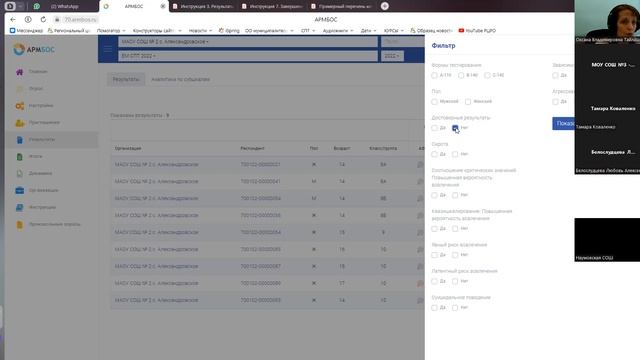Check Да under Явный риск вовлечения
The image size is (640, 360).
point(434,255)
